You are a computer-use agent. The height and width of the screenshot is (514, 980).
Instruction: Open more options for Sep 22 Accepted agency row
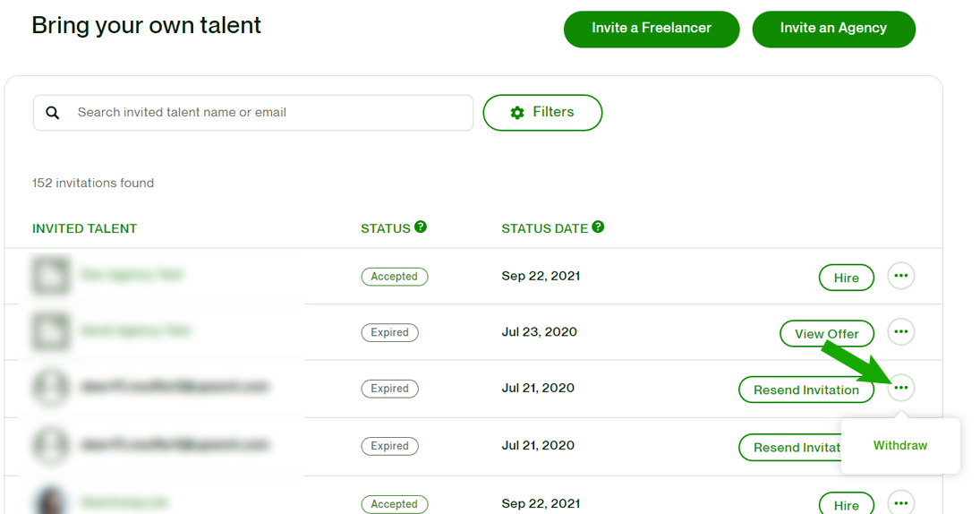[900, 276]
